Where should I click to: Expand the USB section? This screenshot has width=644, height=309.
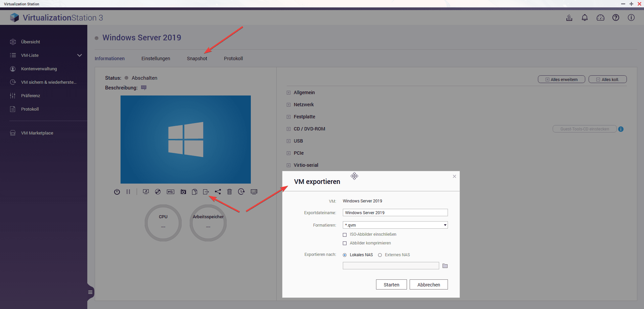[288, 141]
